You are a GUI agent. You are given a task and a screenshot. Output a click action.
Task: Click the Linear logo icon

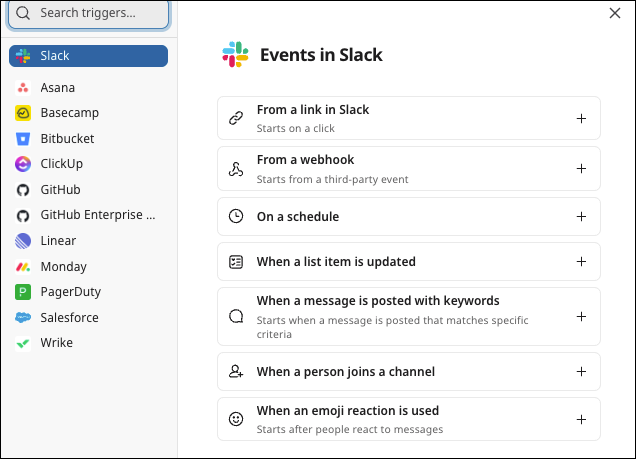(x=23, y=241)
